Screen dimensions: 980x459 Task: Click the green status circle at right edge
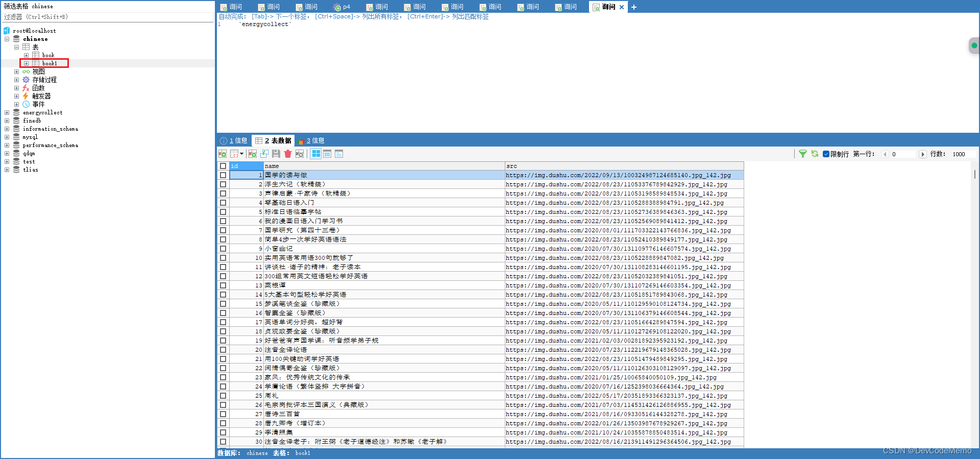(x=974, y=45)
